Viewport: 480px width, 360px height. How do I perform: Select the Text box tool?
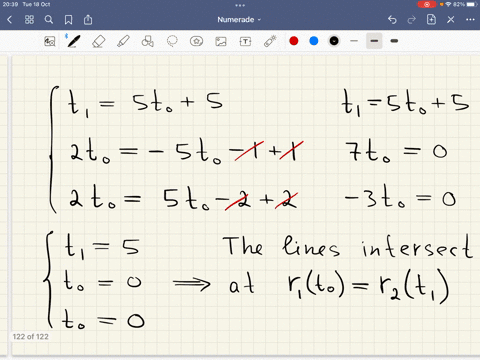(245, 41)
